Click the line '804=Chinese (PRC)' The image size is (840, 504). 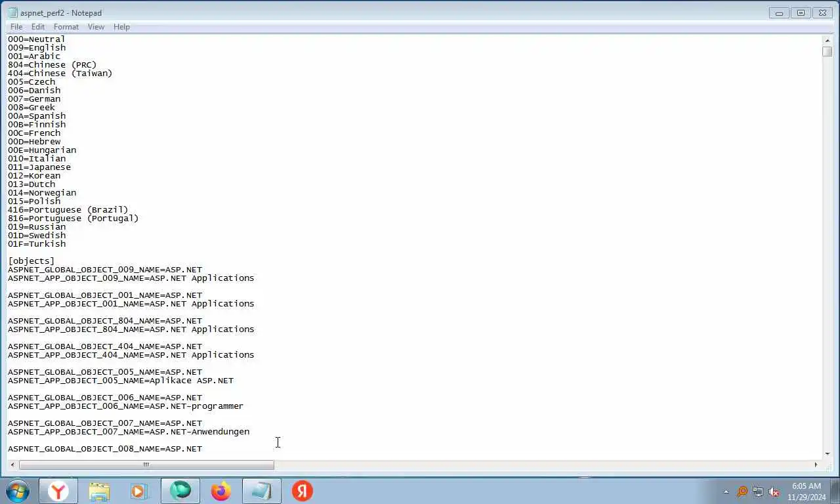point(52,65)
